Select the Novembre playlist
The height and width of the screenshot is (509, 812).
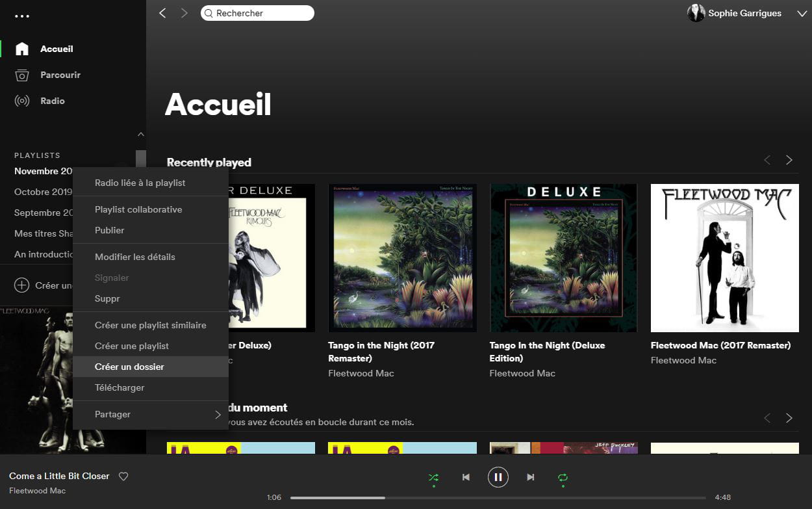(44, 171)
